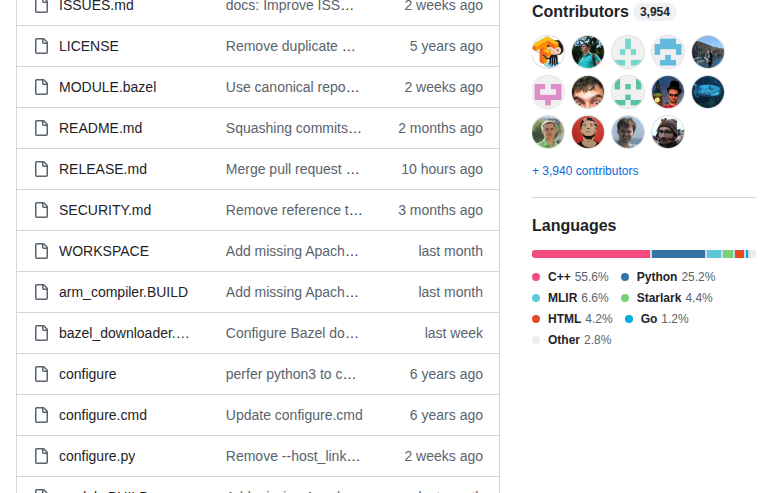Image resolution: width=780 pixels, height=493 pixels.
Task: Open the blue identicon avatar in first row
Action: (x=668, y=52)
